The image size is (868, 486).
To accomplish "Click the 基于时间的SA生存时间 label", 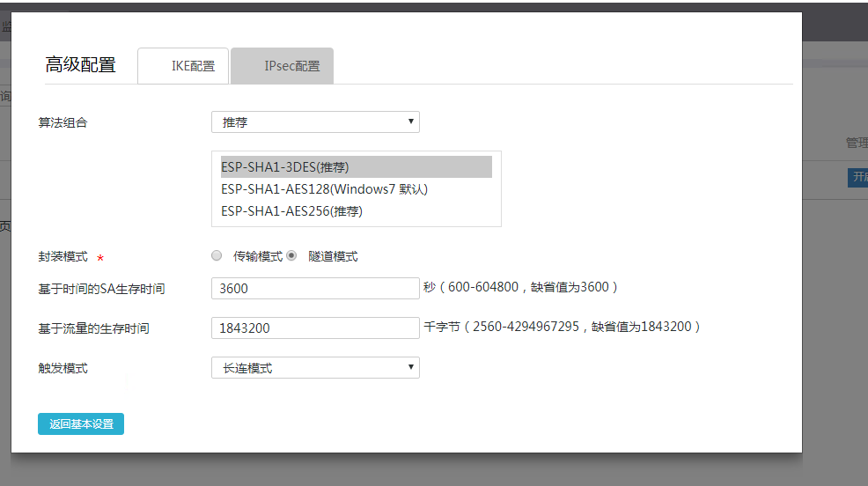I will [101, 289].
